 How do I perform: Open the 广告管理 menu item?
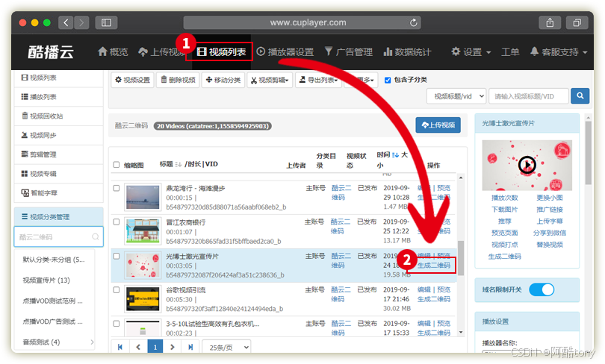348,51
